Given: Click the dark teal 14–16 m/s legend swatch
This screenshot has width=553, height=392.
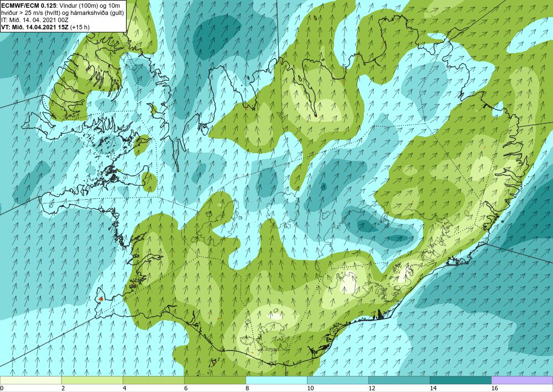Looking at the screenshot, I should point(460,380).
